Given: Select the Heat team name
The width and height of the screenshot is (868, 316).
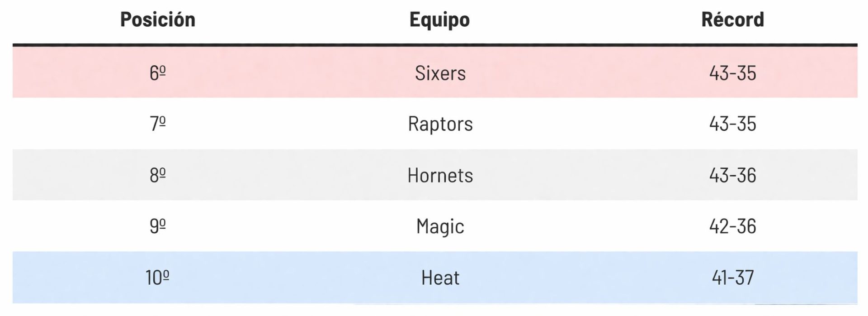Looking at the screenshot, I should 440,278.
